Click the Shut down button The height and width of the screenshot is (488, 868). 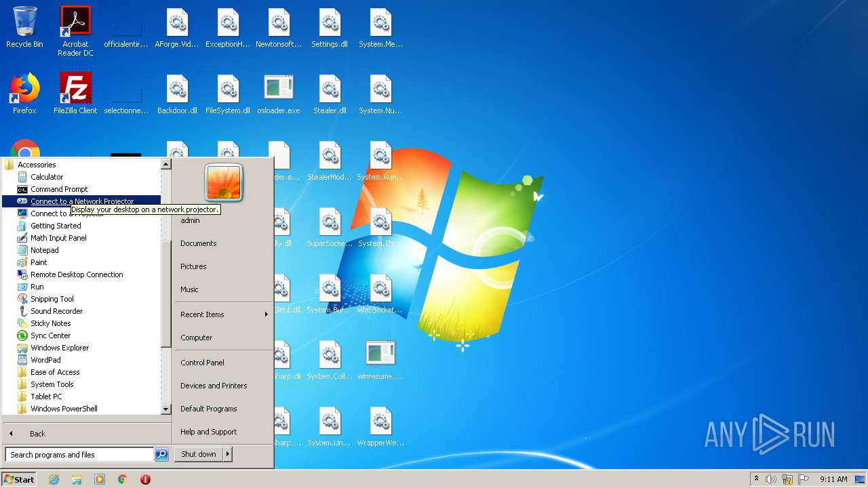pos(199,454)
